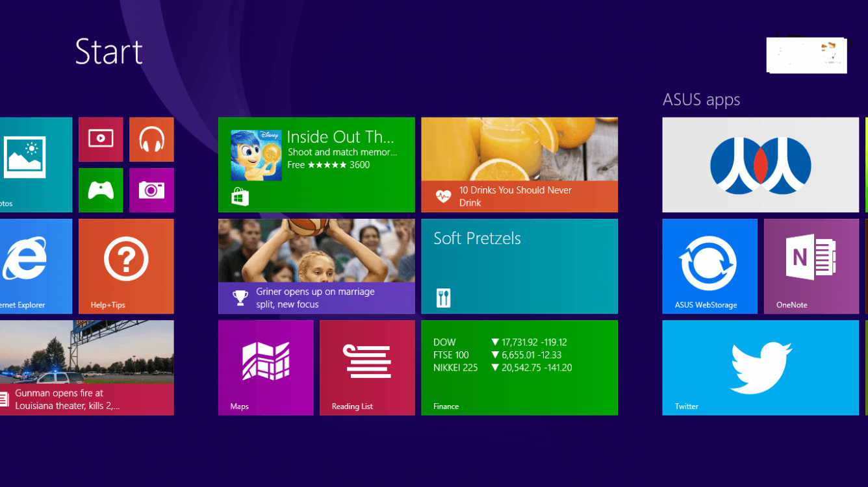Image resolution: width=868 pixels, height=487 pixels.
Task: Open the Louisiana theater gunman news tile
Action: pos(86,368)
